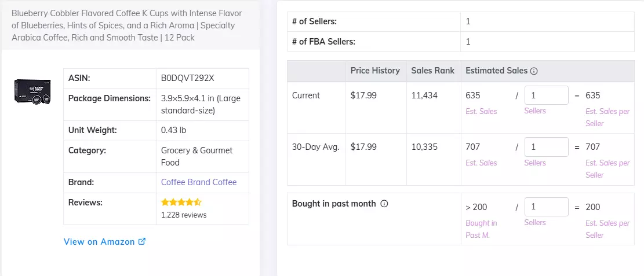Focus the Sellers input in Bought in past month row
The width and height of the screenshot is (644, 276).
546,207
